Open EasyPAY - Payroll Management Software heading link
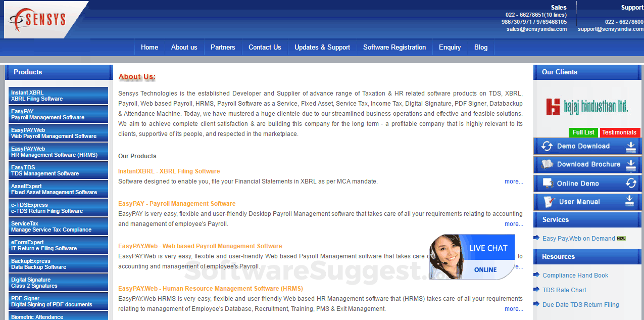The image size is (644, 320). click(177, 204)
